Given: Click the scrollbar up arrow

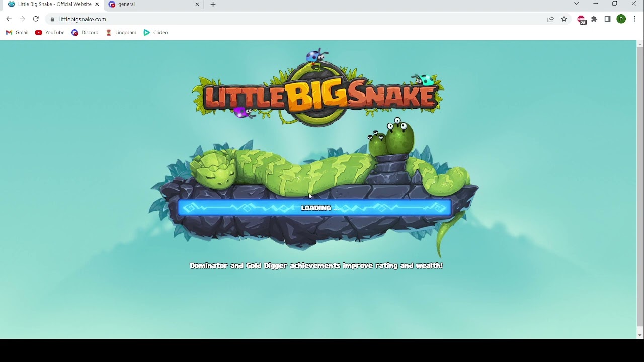Looking at the screenshot, I should [640, 44].
